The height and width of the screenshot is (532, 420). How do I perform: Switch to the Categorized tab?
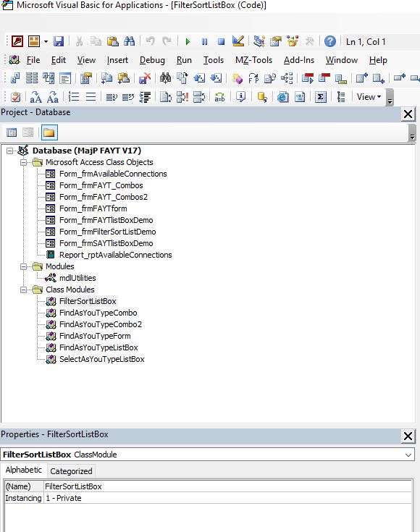(x=71, y=471)
